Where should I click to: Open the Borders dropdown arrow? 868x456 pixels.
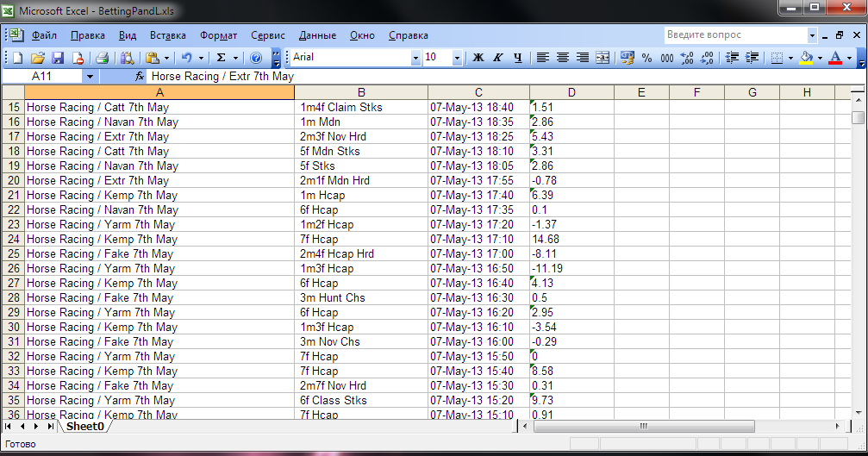pyautogui.click(x=790, y=58)
